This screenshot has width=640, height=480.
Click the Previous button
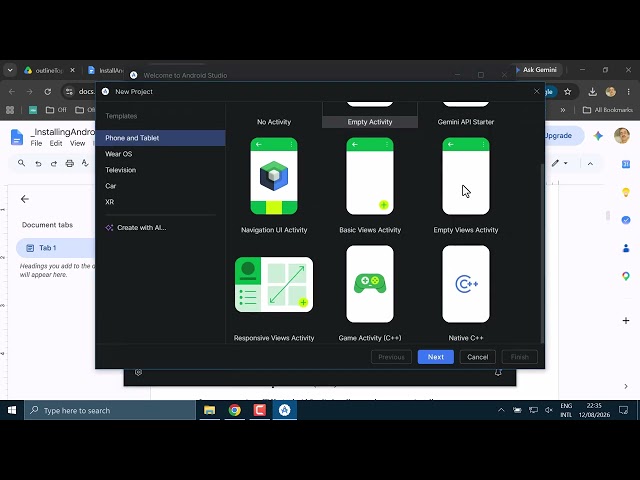(x=391, y=357)
